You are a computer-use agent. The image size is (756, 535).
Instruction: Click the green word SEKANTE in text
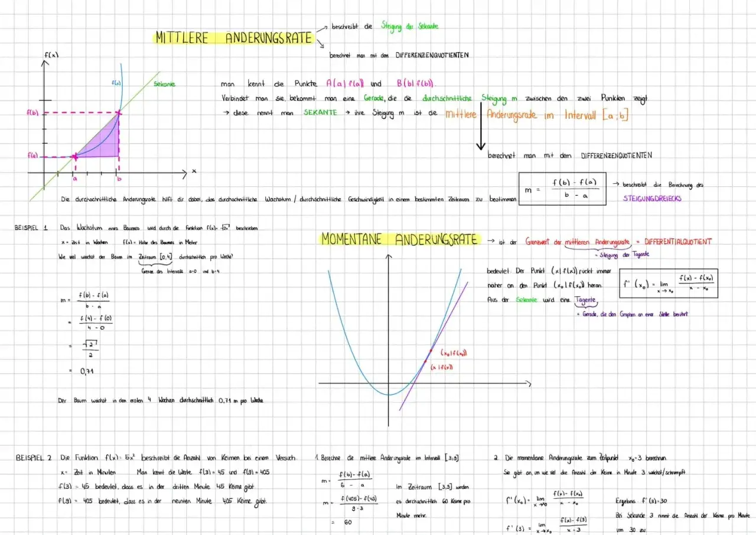click(320, 113)
